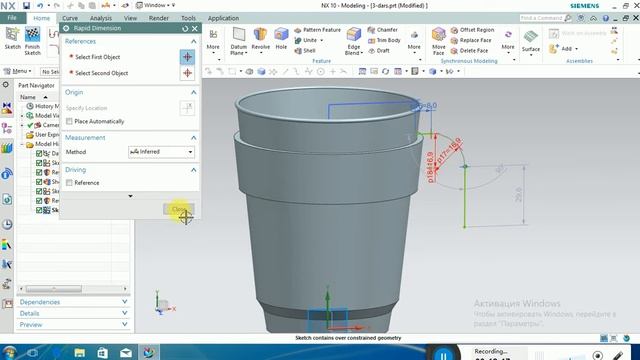Toggle the Reference checkbox under Driving
The height and width of the screenshot is (360, 640).
coord(69,182)
